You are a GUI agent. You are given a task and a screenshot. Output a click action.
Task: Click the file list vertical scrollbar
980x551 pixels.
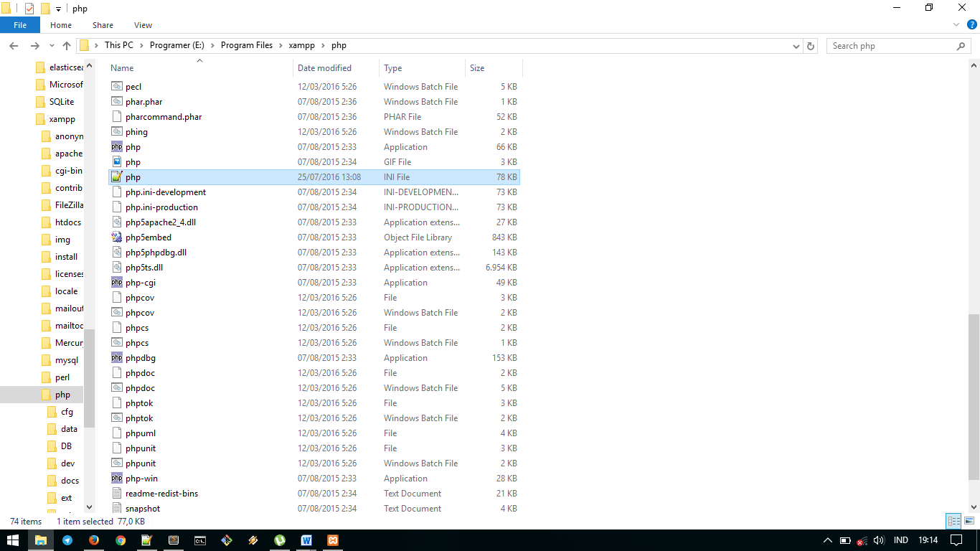coord(974,397)
